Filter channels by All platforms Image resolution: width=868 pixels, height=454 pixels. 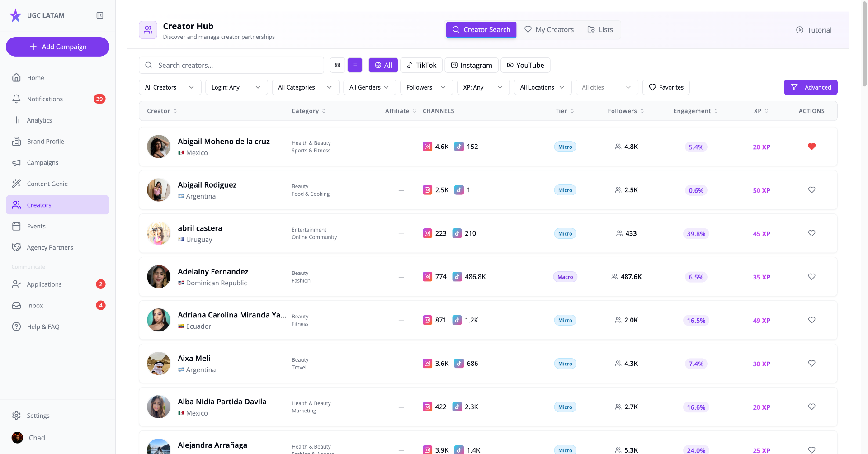383,65
